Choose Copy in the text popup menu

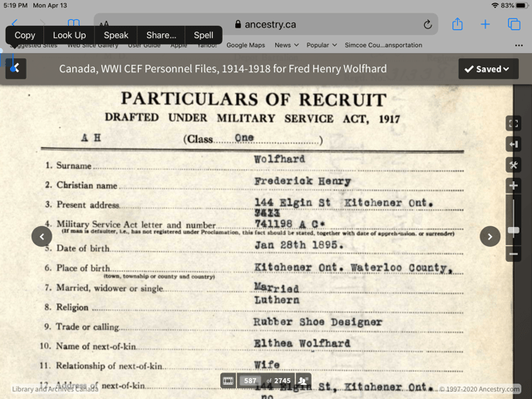point(25,35)
